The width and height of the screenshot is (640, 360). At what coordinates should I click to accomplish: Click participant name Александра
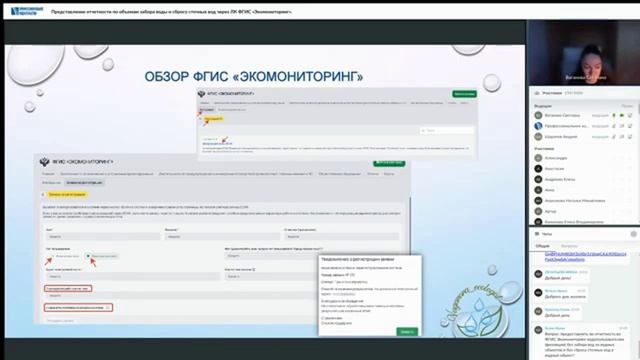556,158
